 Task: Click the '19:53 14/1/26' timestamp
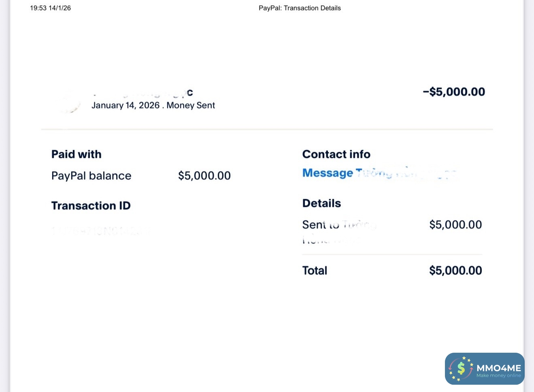click(x=50, y=8)
